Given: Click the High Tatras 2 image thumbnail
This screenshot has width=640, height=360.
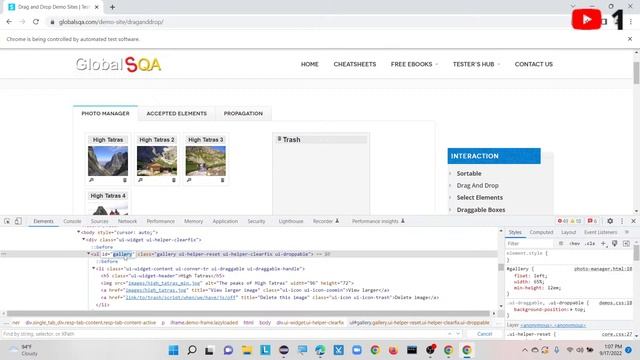Looking at the screenshot, I should pyautogui.click(x=157, y=161).
